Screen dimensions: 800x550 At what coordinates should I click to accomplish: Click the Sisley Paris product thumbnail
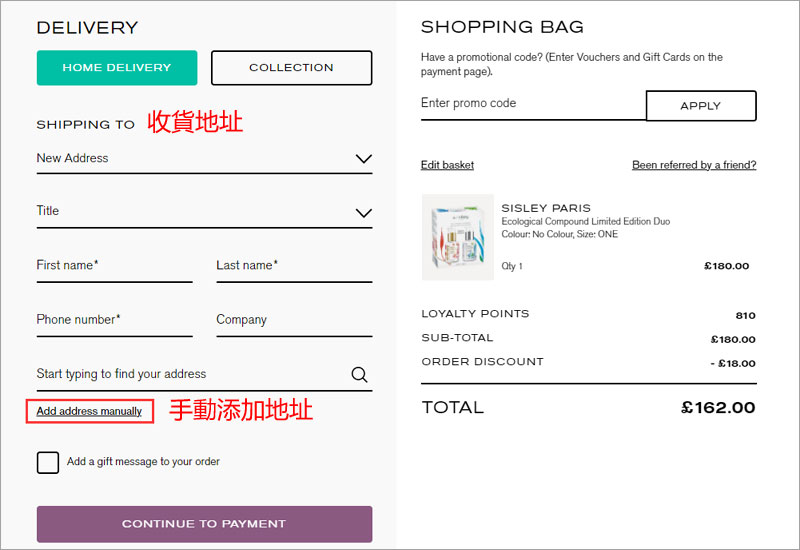pyautogui.click(x=457, y=237)
